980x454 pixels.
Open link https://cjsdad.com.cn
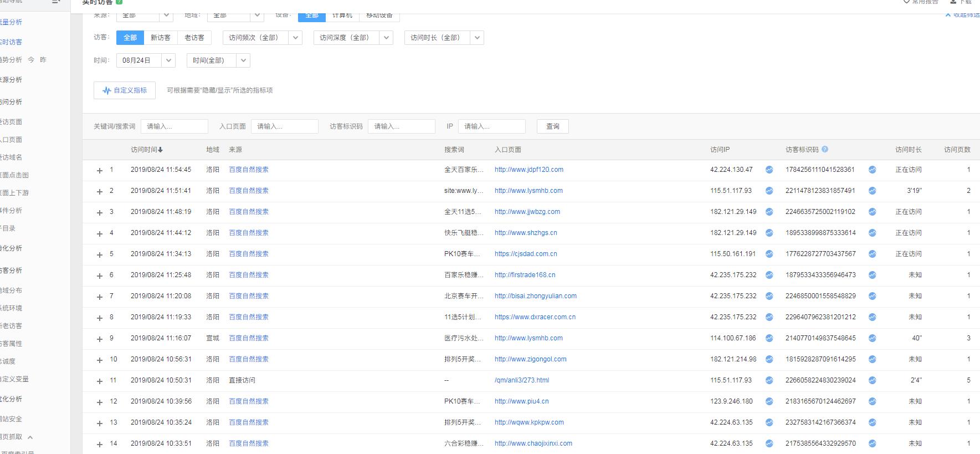click(x=526, y=254)
